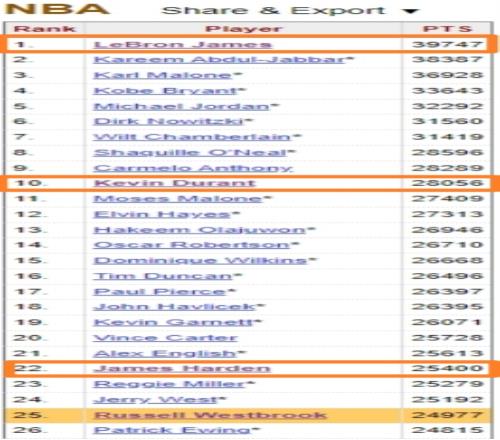Select the 38387 points cell

click(447, 60)
